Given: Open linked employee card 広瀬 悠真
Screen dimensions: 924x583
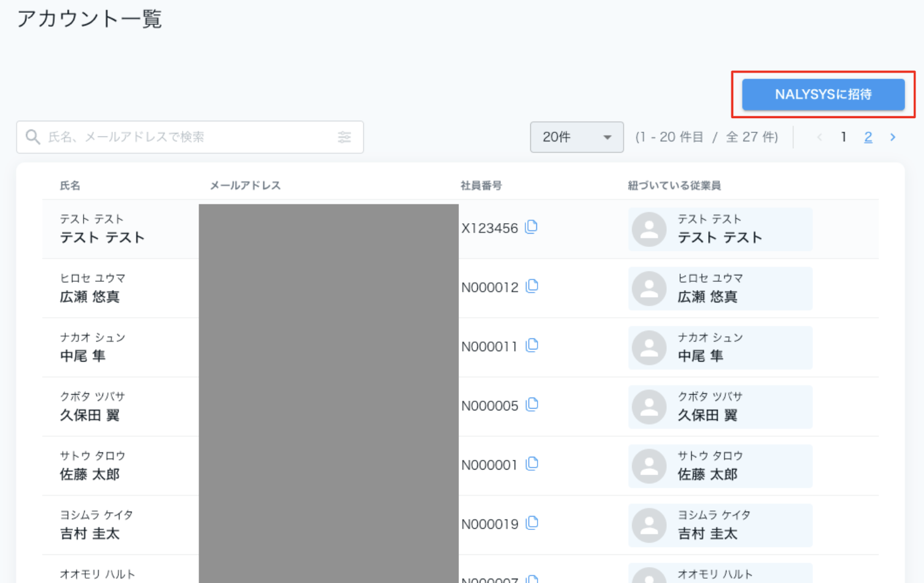Looking at the screenshot, I should click(720, 288).
